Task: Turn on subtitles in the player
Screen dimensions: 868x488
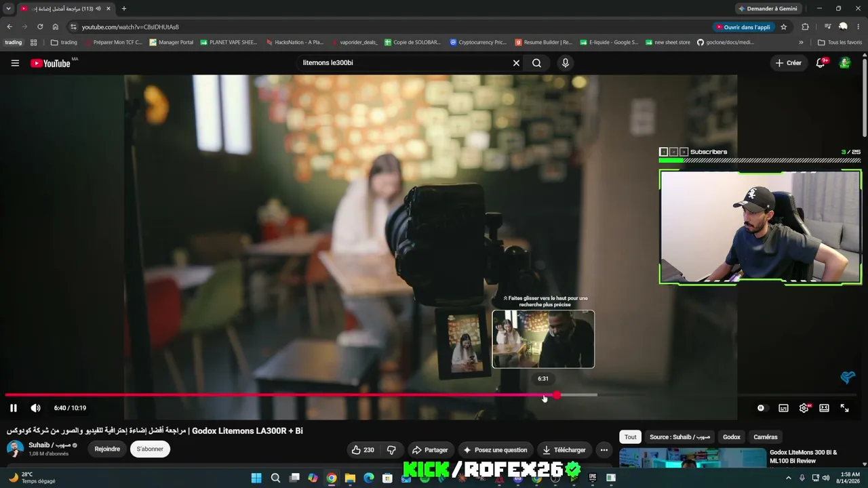Action: [783, 408]
